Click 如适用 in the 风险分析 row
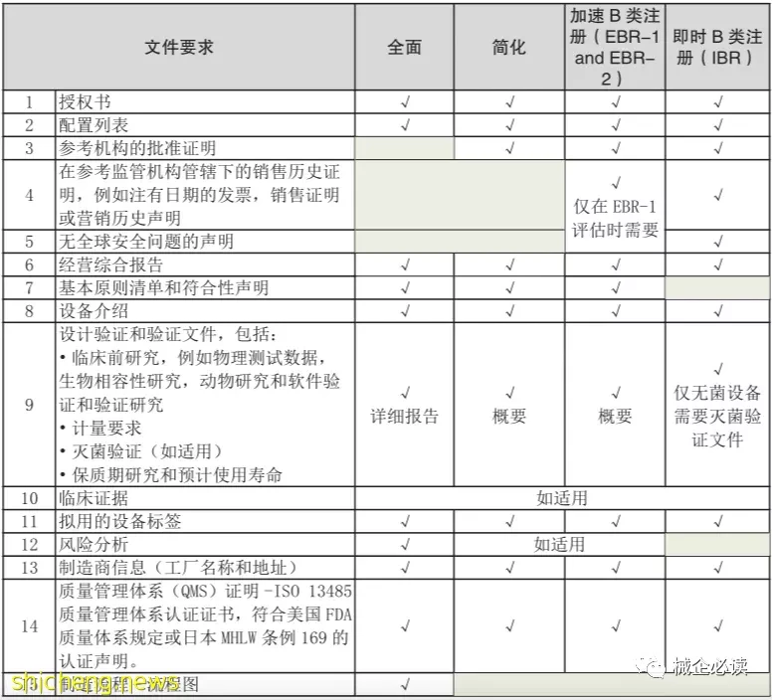This screenshot has height=700, width=772. coord(559,545)
